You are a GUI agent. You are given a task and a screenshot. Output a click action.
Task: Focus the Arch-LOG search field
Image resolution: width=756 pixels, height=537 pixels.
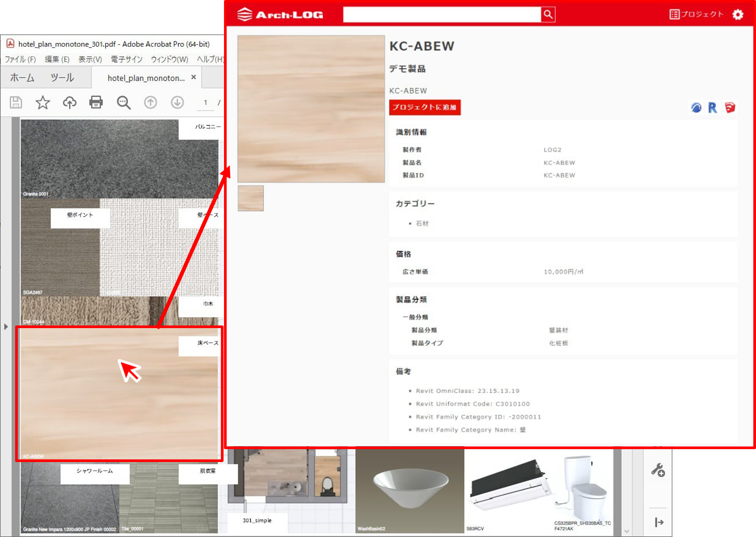tap(442, 14)
